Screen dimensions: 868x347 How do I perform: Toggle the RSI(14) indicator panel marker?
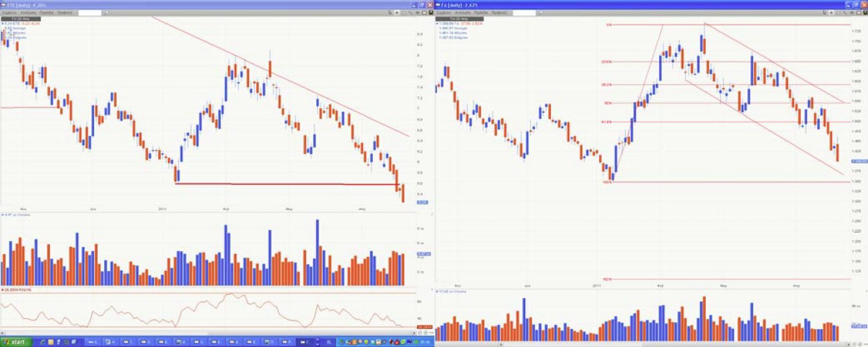pyautogui.click(x=2, y=290)
